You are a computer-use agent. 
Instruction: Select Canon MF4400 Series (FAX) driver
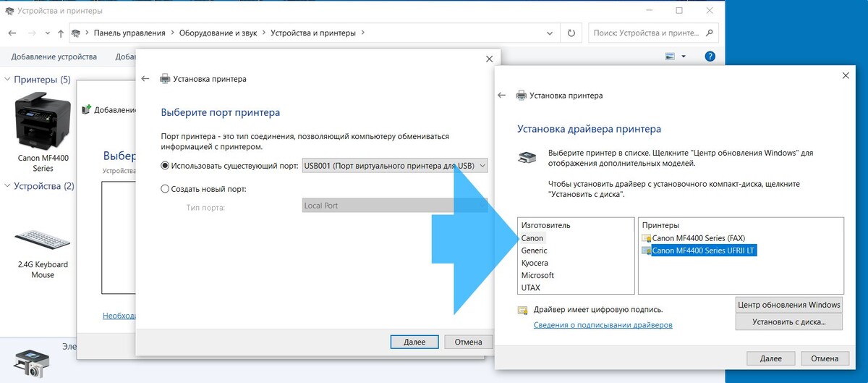click(x=698, y=238)
